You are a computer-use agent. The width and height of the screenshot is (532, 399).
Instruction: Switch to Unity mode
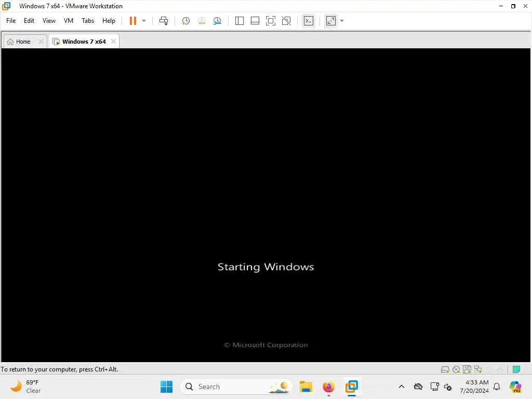(x=286, y=21)
